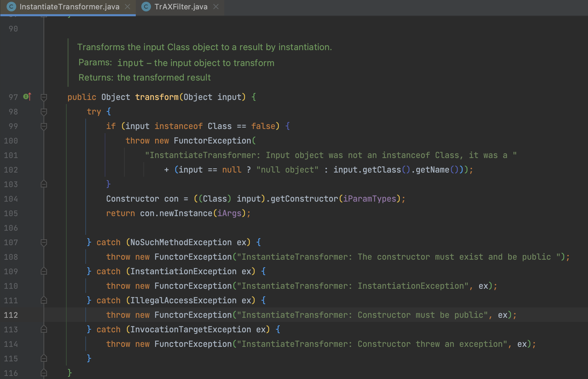
Task: Click the implements-method gutter icon at line 97
Action: [27, 96]
